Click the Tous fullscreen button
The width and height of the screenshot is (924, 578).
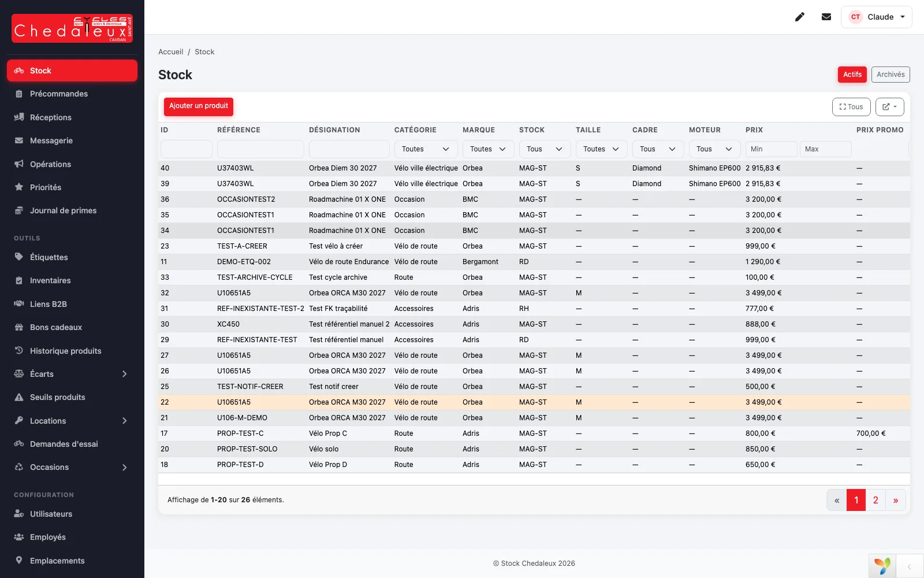[851, 107]
